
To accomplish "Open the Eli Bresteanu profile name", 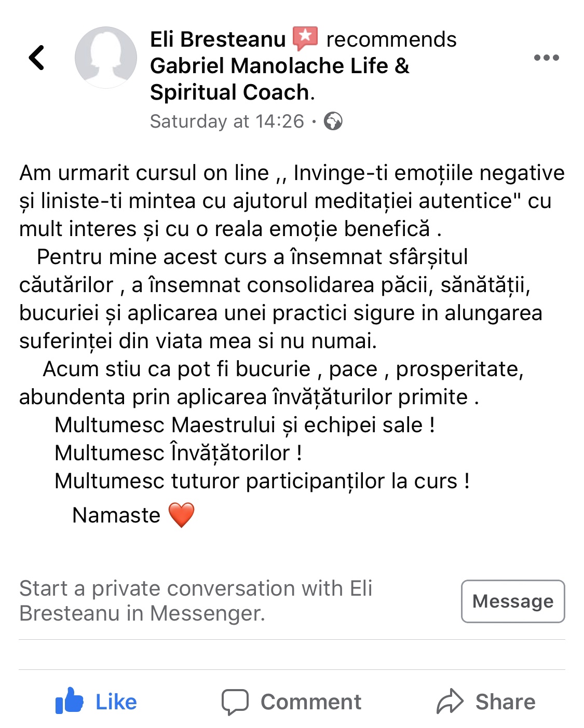I will (x=218, y=39).
